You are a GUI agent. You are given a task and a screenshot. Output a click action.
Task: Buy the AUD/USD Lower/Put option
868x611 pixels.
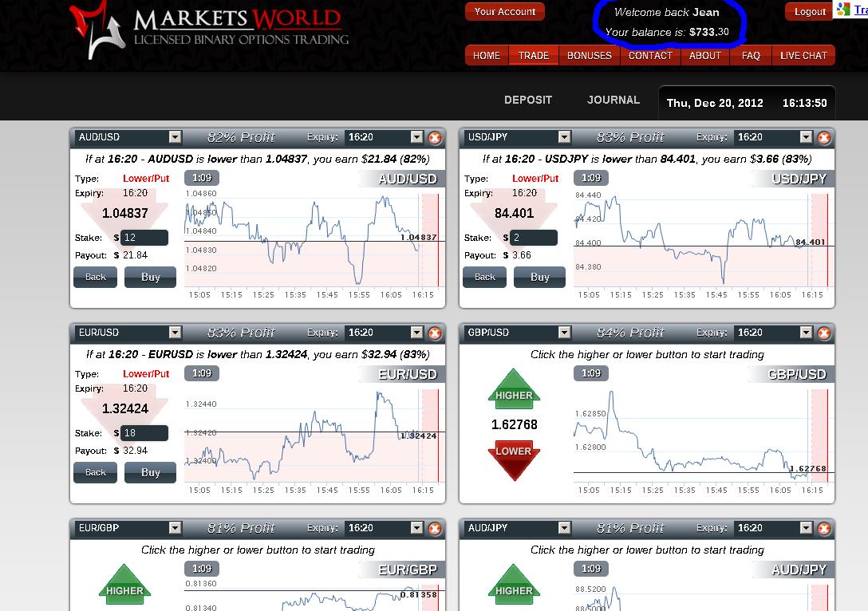tap(150, 277)
